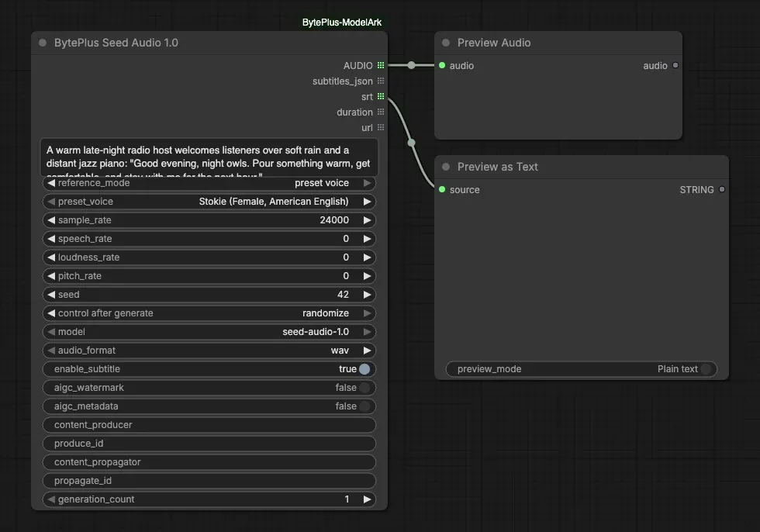The height and width of the screenshot is (532, 760).
Task: Toggle aigc_watermark switch
Action: tap(364, 388)
